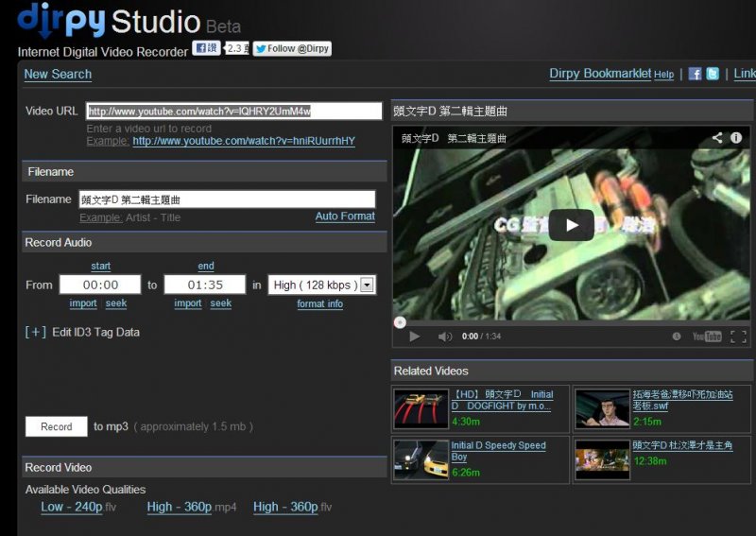
Task: Click the end time field 01:35
Action: [205, 285]
